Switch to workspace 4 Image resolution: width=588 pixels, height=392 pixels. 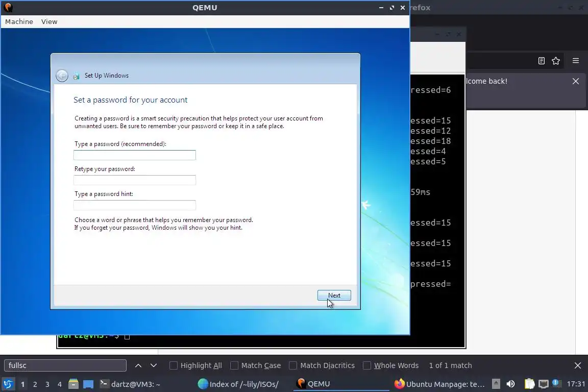coord(60,384)
